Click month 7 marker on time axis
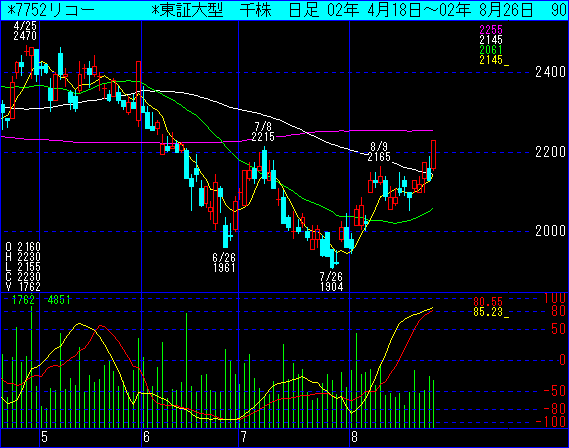The width and height of the screenshot is (569, 448). (x=243, y=437)
